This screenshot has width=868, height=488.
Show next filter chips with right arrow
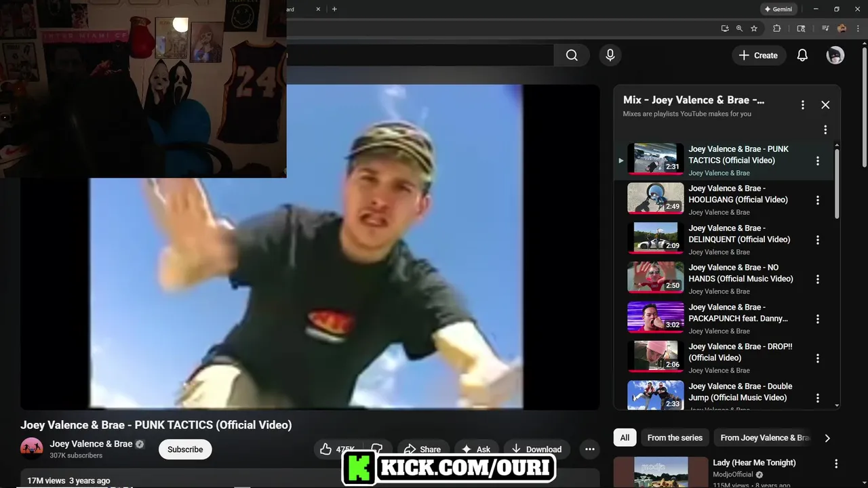pyautogui.click(x=827, y=438)
